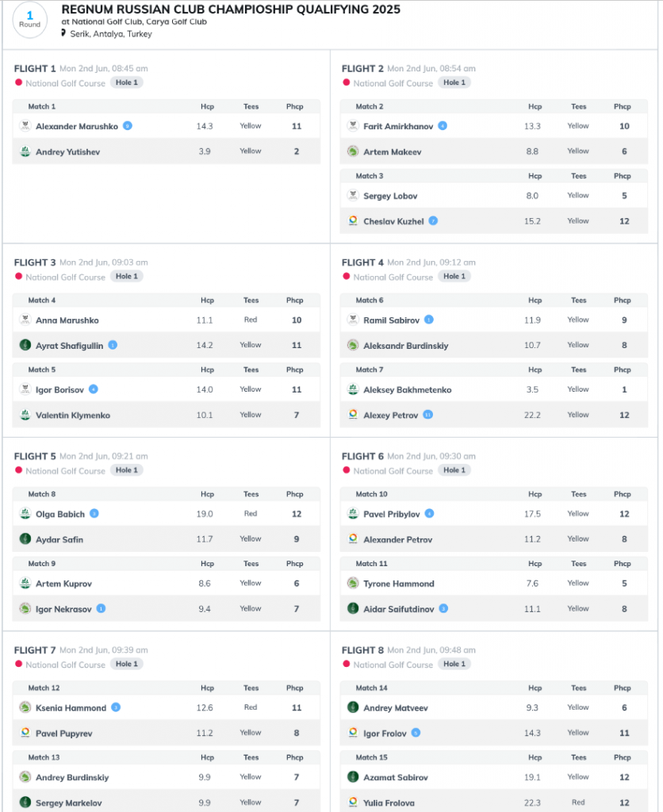The width and height of the screenshot is (663, 812).
Task: Open player Farit Amirkhanov
Action: [398, 126]
